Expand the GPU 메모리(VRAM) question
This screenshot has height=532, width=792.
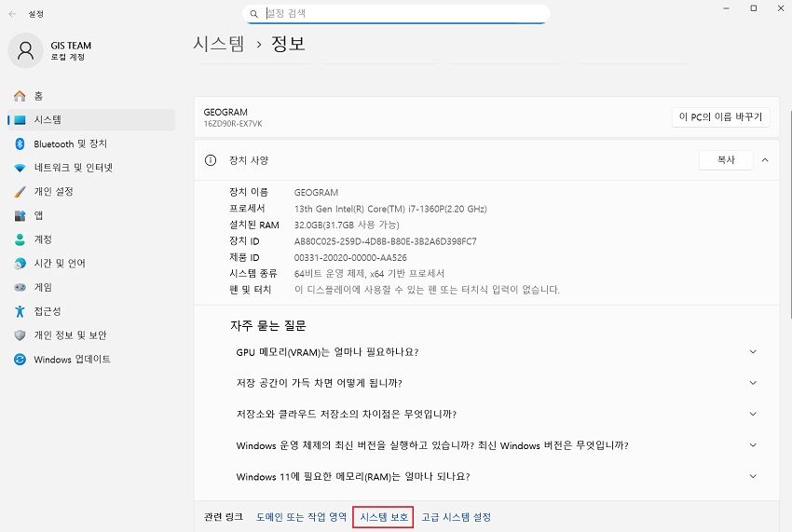click(x=753, y=351)
